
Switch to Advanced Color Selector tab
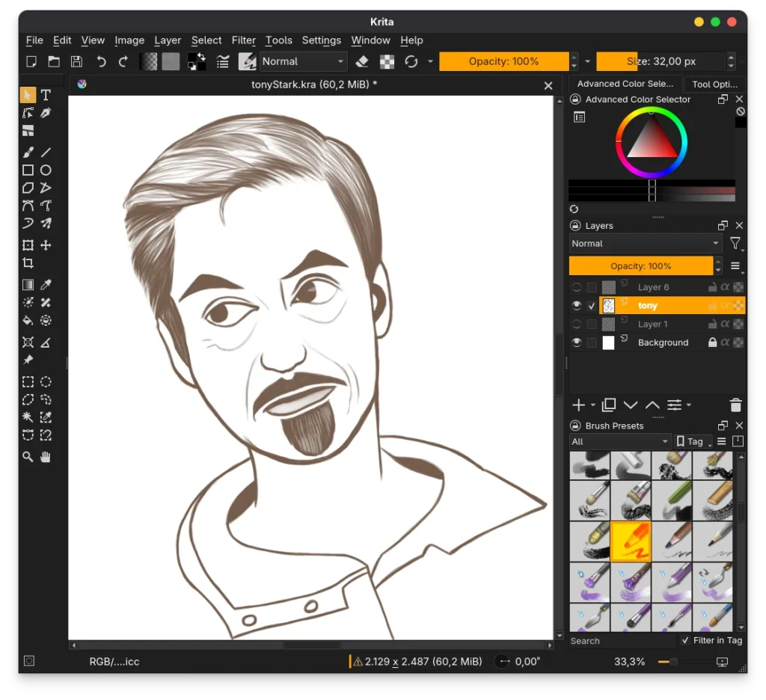[x=625, y=84]
